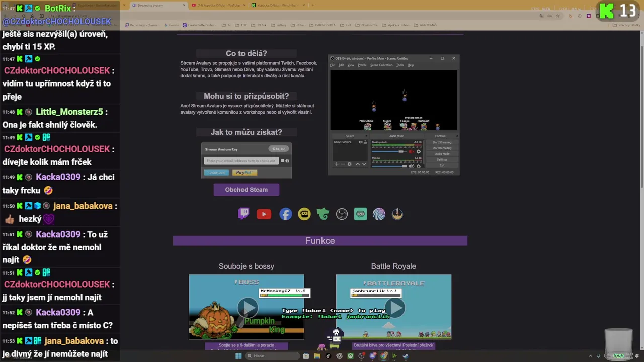
Task: Click the File menu in OBS screenshot
Action: pos(333,65)
